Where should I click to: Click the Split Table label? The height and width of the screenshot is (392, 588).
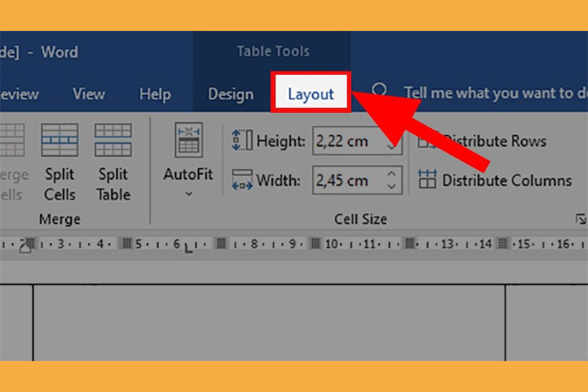point(113,184)
